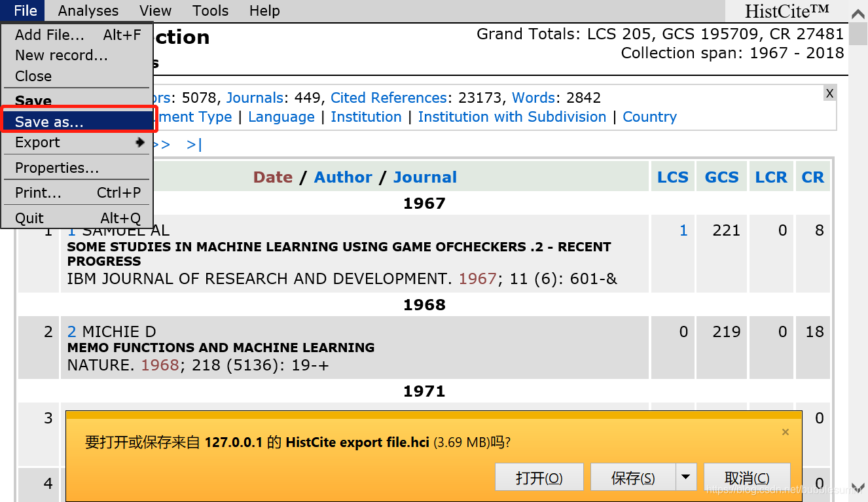
Task: Open Journals analysis link
Action: tap(255, 98)
